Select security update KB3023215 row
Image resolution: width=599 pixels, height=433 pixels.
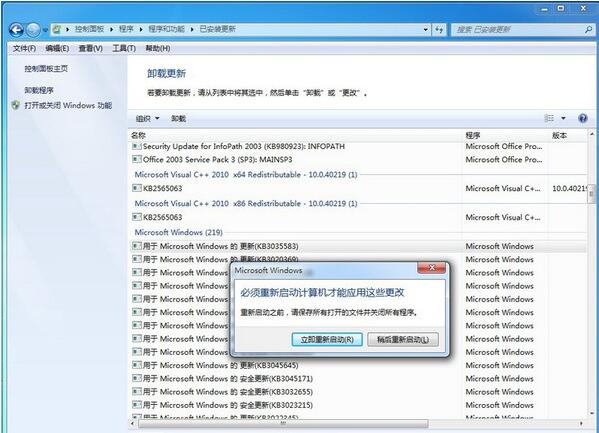[x=359, y=405]
